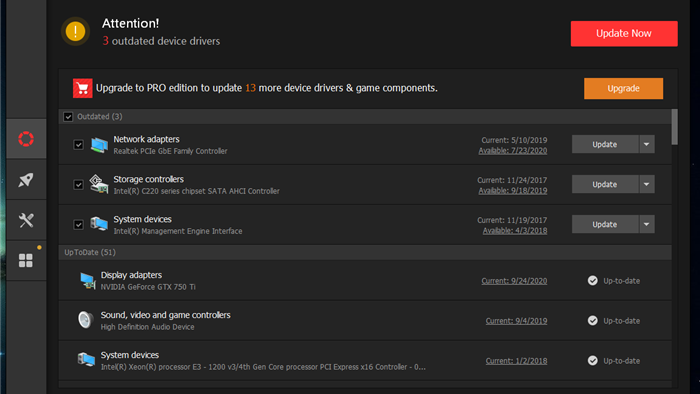Click the Display adapters device icon

point(88,281)
